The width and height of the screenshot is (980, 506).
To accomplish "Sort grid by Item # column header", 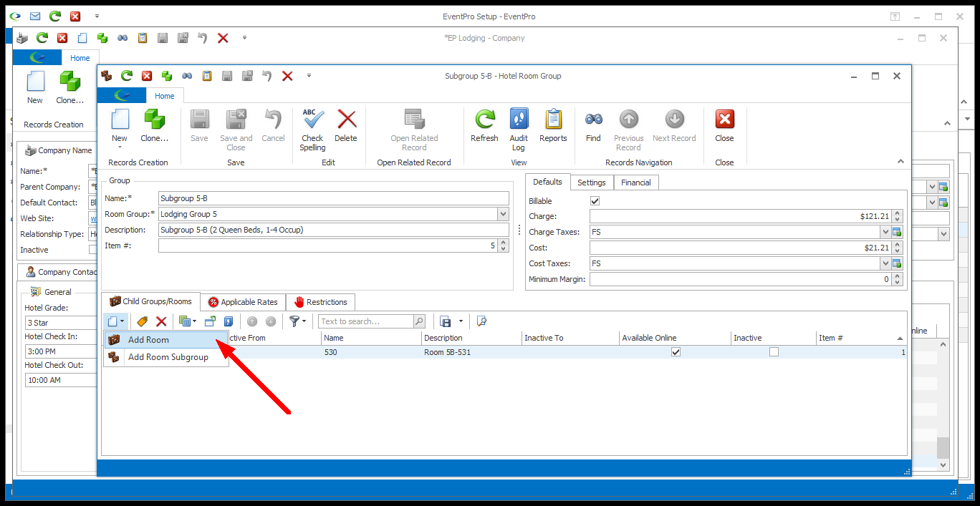I will click(x=862, y=338).
